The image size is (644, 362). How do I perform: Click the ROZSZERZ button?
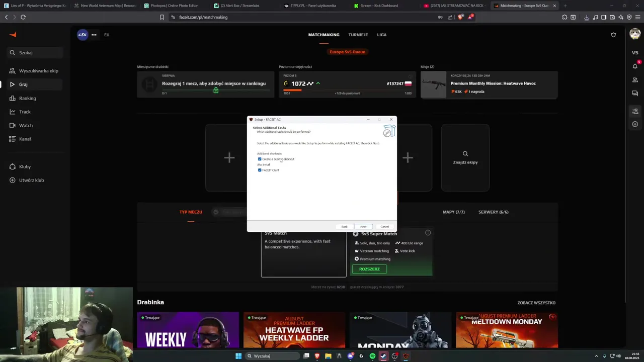(369, 269)
